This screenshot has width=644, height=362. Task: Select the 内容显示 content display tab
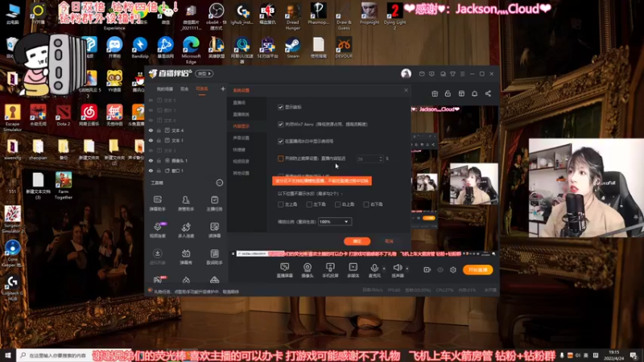(x=241, y=126)
